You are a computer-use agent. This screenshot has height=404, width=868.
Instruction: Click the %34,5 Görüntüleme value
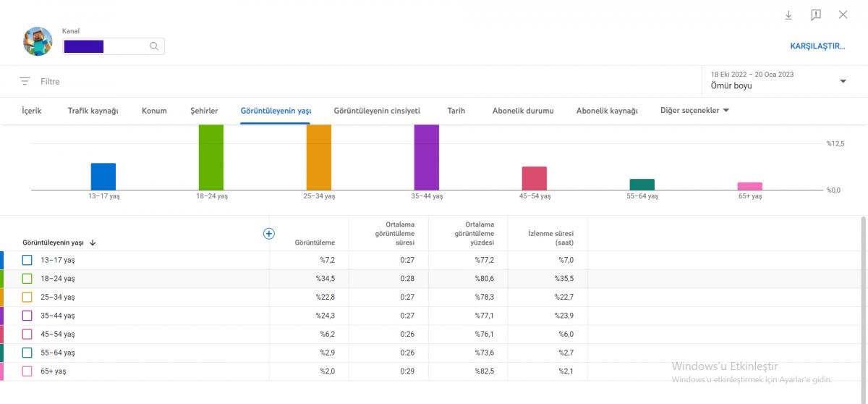click(325, 279)
